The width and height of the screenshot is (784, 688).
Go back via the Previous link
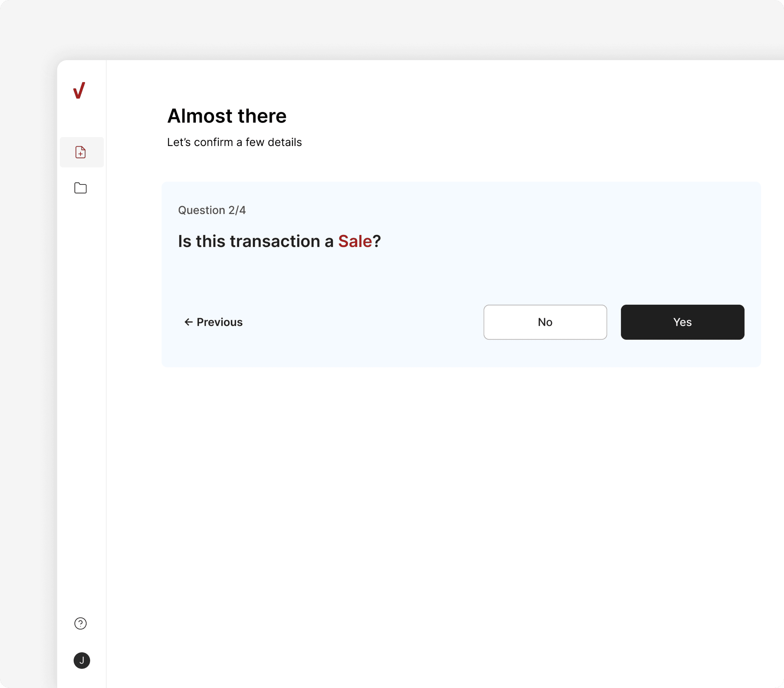(x=219, y=322)
